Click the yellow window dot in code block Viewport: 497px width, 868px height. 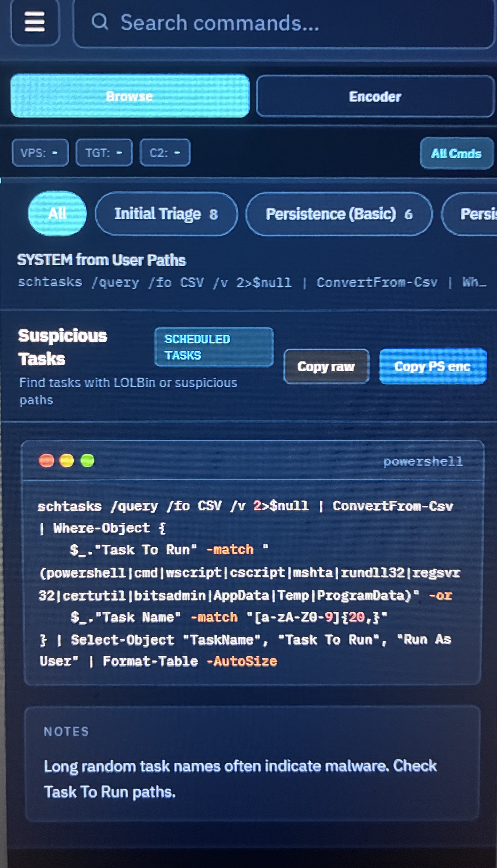coord(67,461)
